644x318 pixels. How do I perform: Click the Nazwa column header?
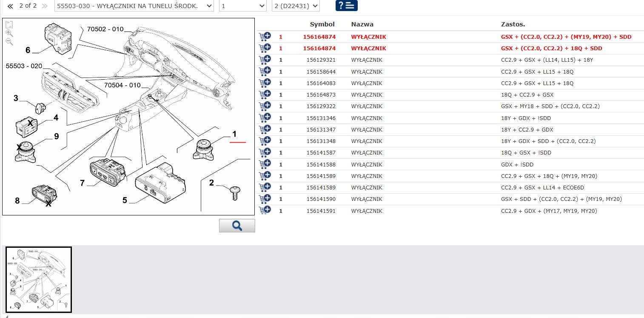click(362, 24)
